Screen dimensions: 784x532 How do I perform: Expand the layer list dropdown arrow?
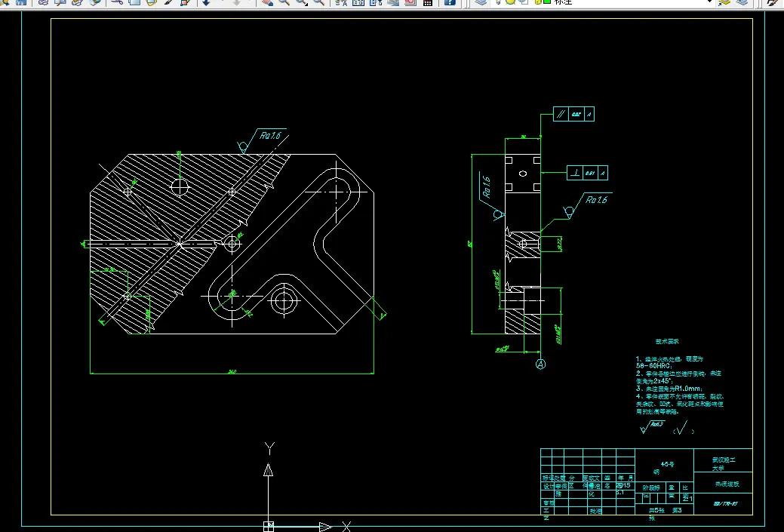tap(709, 2)
